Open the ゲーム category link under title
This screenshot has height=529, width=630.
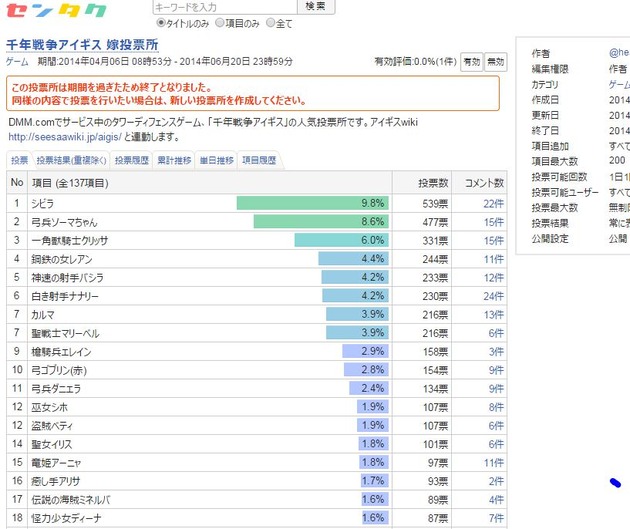[17, 62]
